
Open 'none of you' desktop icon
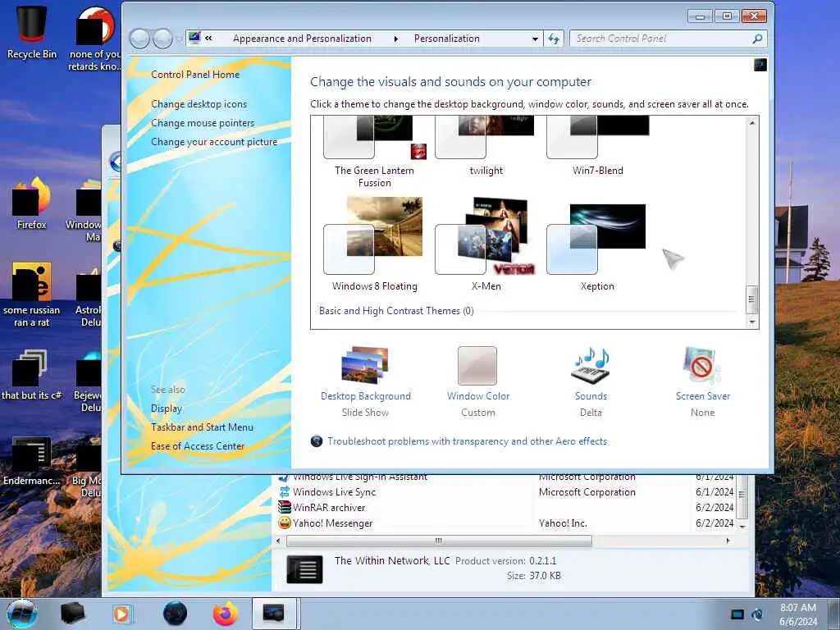[x=95, y=38]
